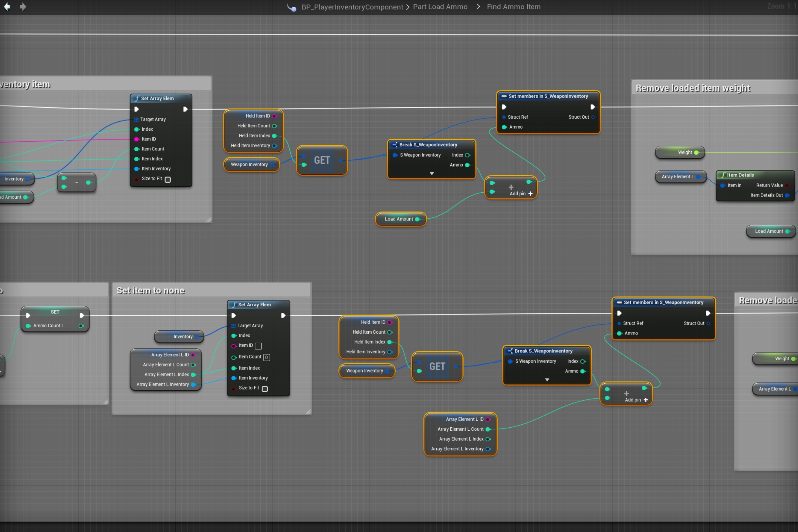Toggle Size to Fit checkbox in top Set Array Elem
The height and width of the screenshot is (532, 798).
coord(168,180)
